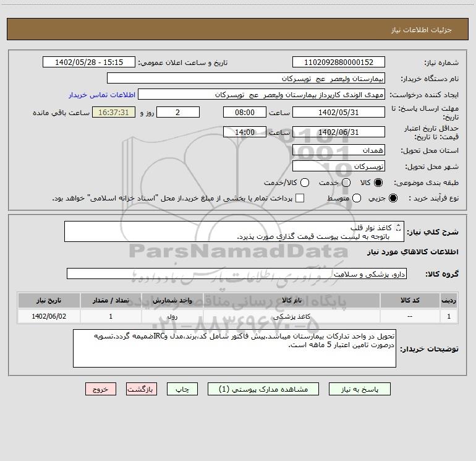This screenshot has width=476, height=461.
Task: Select the متوسط purchase type radio
Action: [357, 198]
